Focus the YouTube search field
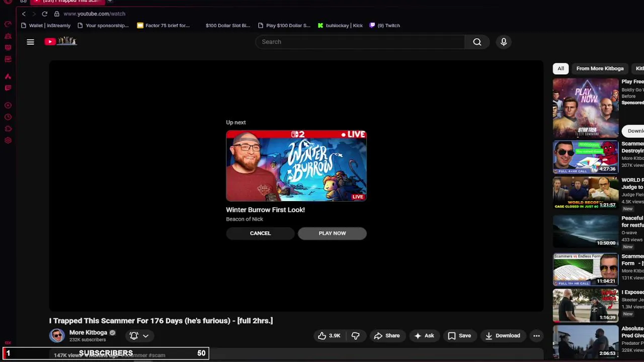The width and height of the screenshot is (644, 362). click(x=360, y=42)
